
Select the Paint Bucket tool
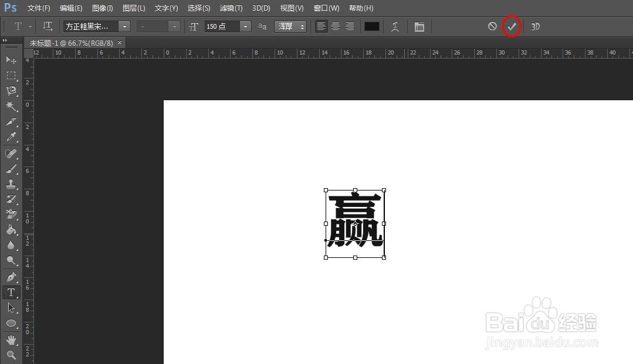tap(11, 230)
